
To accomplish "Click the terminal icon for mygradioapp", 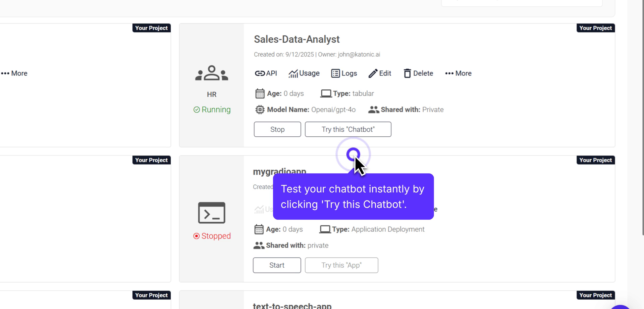I will (212, 213).
